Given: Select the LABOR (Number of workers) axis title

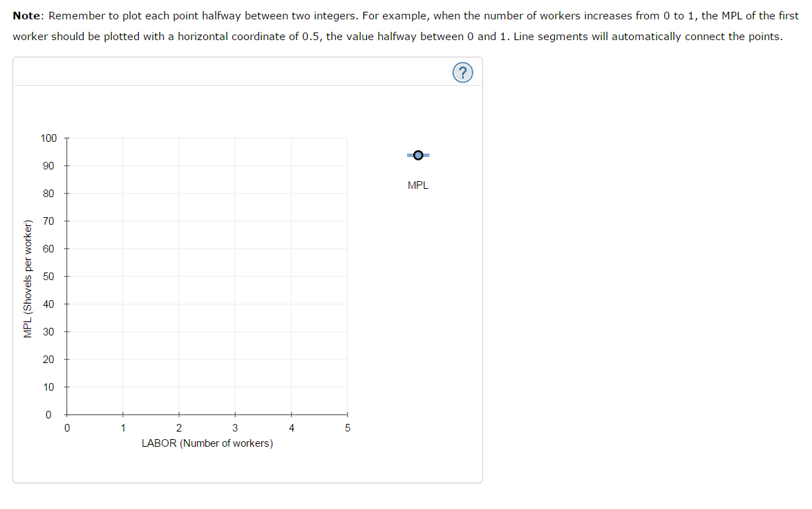Looking at the screenshot, I should tap(207, 443).
